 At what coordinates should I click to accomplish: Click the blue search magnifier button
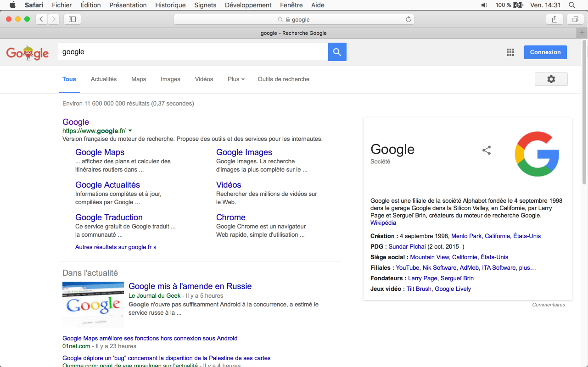(x=337, y=52)
